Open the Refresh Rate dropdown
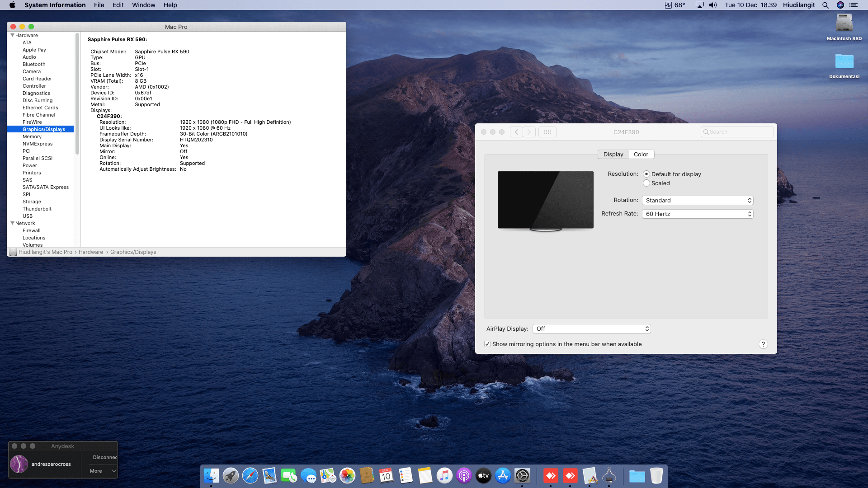The height and width of the screenshot is (488, 868). 698,214
